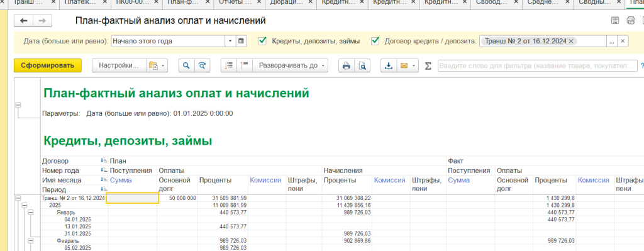Sort by Имя месяца using its sort icon
This screenshot has width=644, height=251.
click(103, 180)
